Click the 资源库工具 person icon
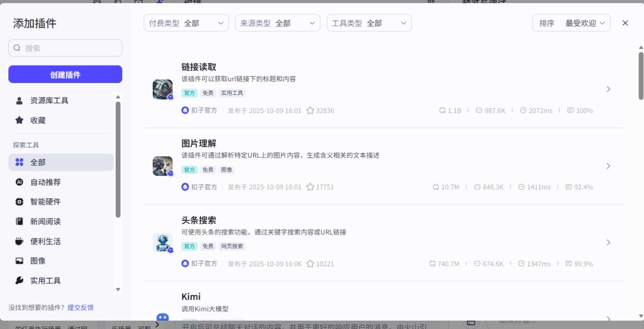The height and width of the screenshot is (329, 644). click(x=19, y=100)
